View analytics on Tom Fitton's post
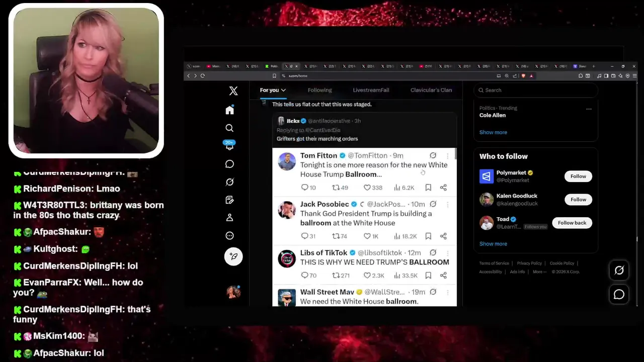The height and width of the screenshot is (362, 644). click(404, 188)
